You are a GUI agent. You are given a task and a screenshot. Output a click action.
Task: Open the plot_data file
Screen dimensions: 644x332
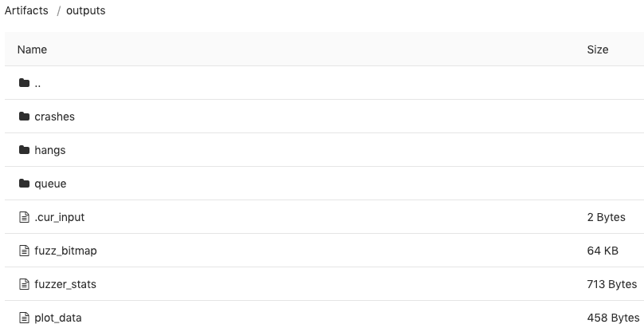click(57, 318)
